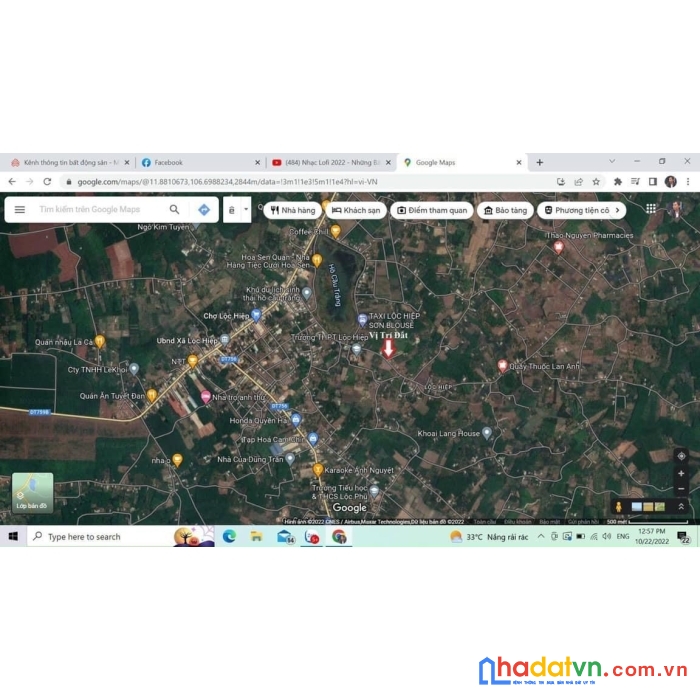Select the Phương tiện công cộng chip
700x700 pixels.
pyautogui.click(x=577, y=210)
